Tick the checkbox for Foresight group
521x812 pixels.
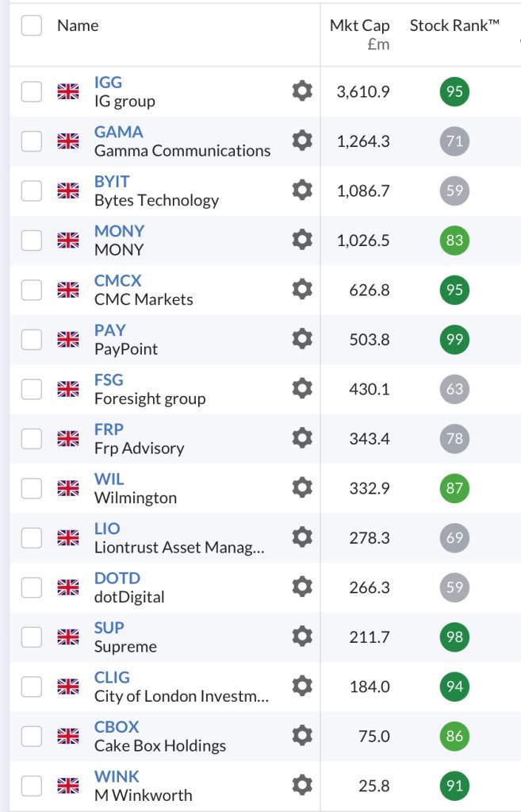[32, 389]
